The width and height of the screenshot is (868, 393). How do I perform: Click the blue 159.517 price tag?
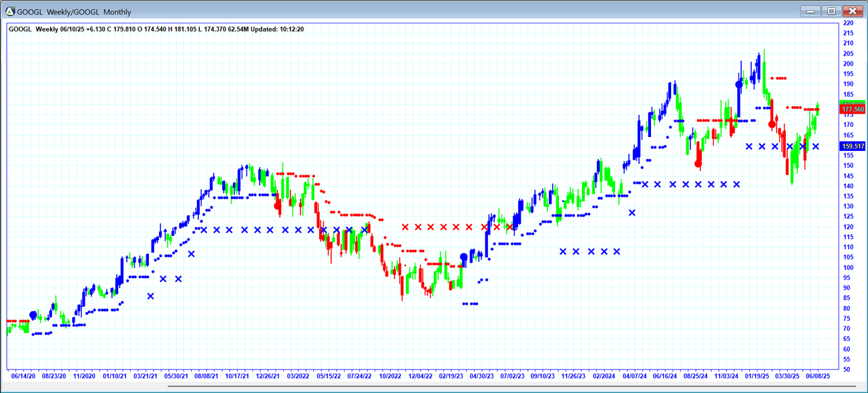[x=853, y=146]
